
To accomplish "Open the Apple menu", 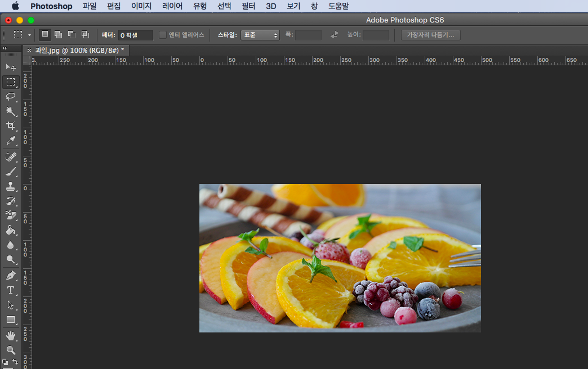I will click(15, 6).
